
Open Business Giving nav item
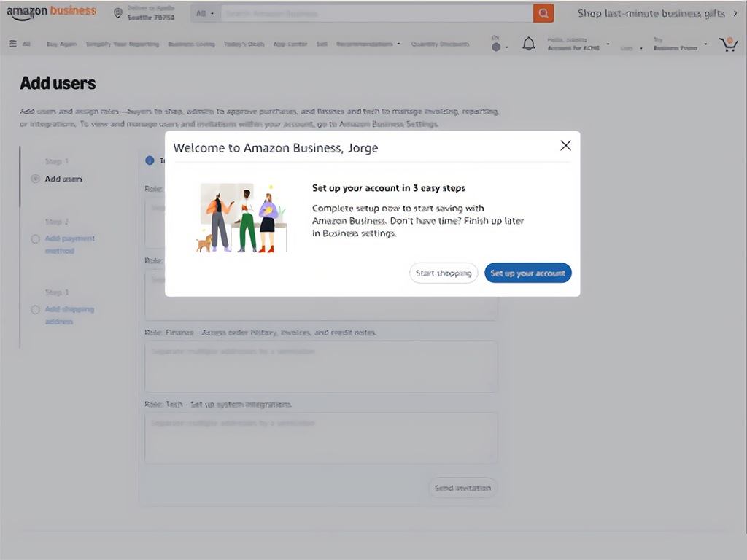click(x=192, y=44)
